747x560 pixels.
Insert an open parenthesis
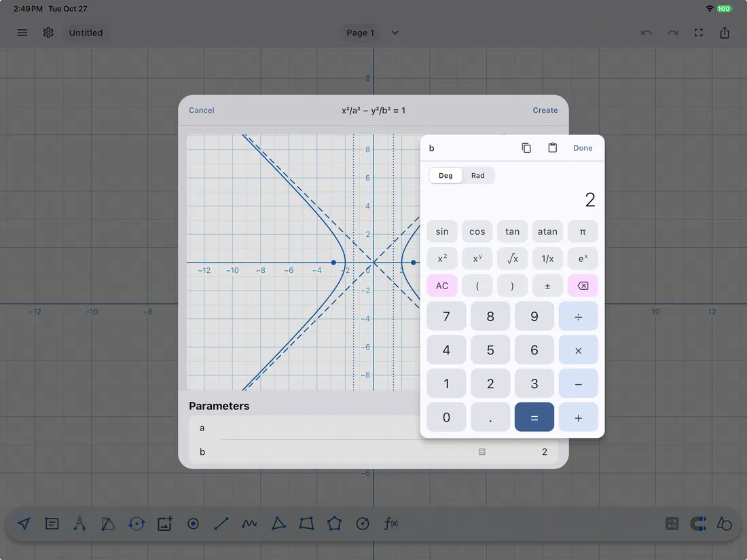477,286
